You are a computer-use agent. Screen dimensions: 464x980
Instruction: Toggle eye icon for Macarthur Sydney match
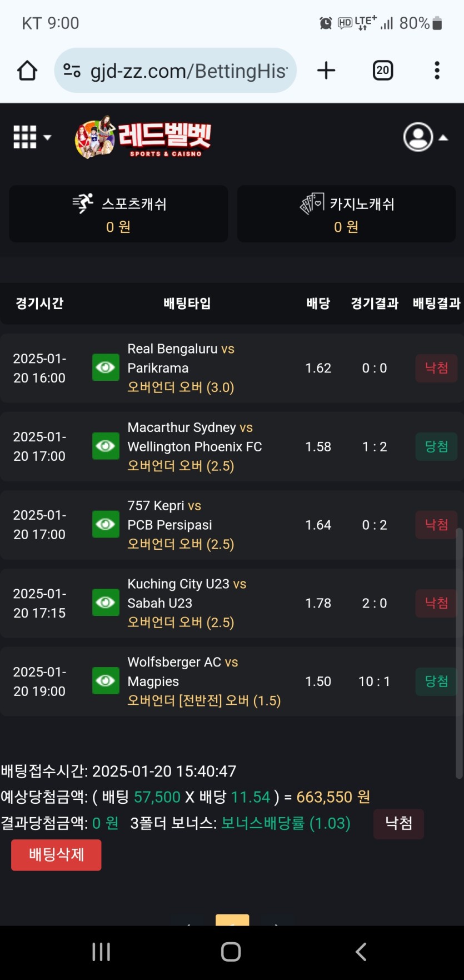click(x=106, y=446)
